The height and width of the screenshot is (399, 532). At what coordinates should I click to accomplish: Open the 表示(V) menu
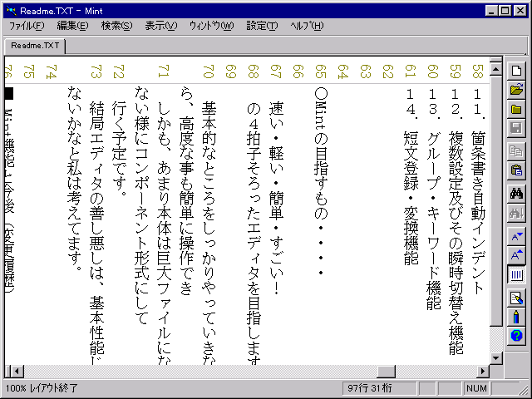pos(160,26)
